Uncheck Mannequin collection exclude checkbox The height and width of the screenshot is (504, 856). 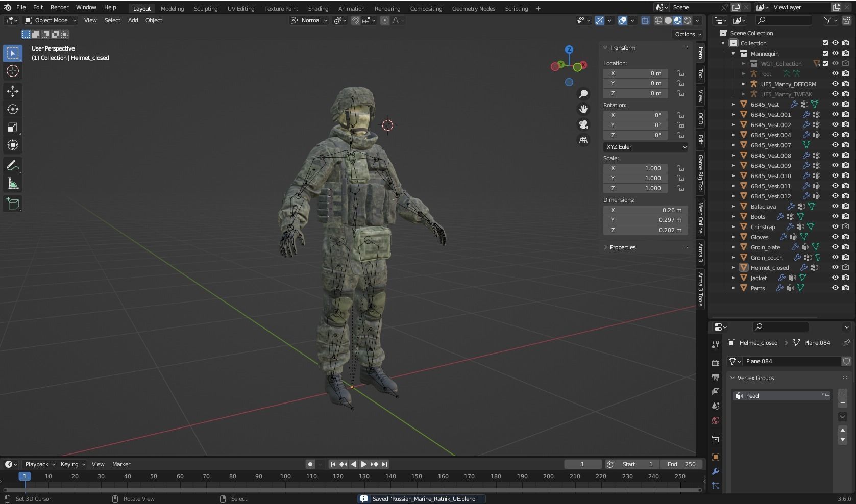pyautogui.click(x=825, y=53)
